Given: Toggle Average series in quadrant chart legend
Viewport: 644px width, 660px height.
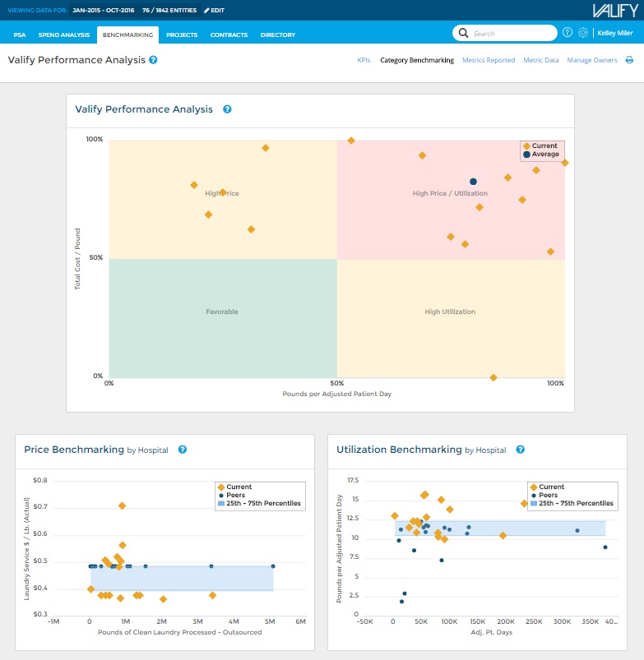Looking at the screenshot, I should coord(541,154).
